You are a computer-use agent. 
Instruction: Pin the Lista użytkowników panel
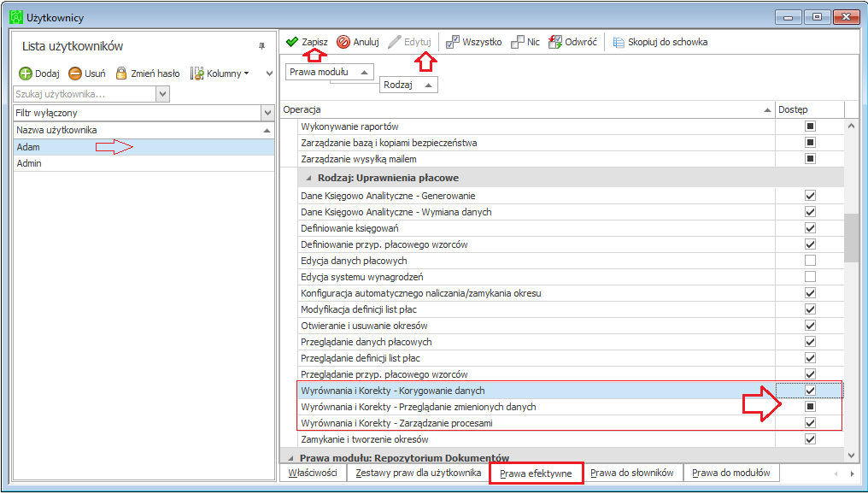261,46
